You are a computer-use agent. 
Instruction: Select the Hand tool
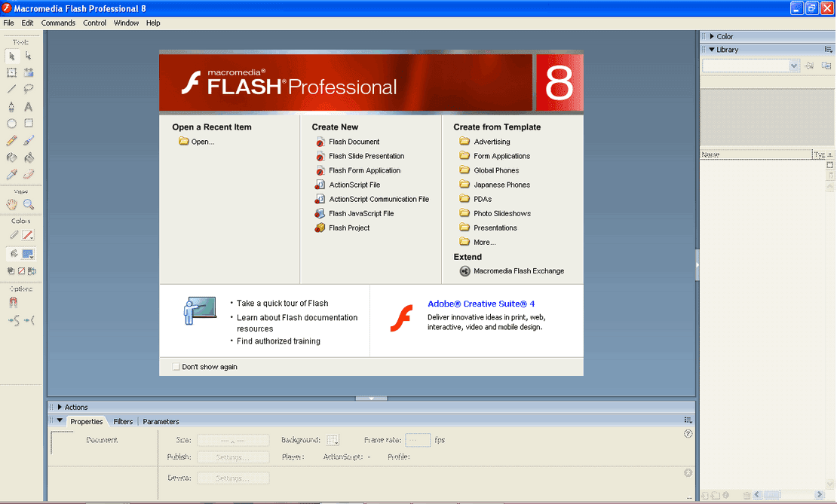(x=12, y=204)
